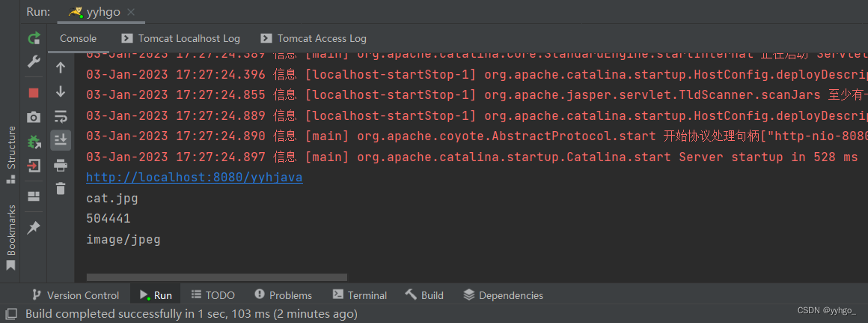868x323 pixels.
Task: Open the wrench settings icon
Action: 34,61
